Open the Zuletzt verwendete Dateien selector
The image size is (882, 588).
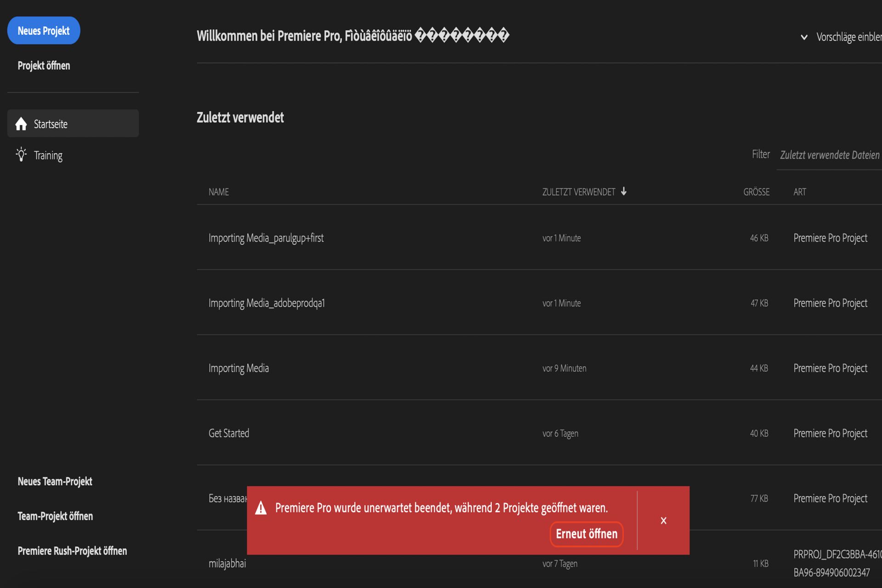pos(830,155)
